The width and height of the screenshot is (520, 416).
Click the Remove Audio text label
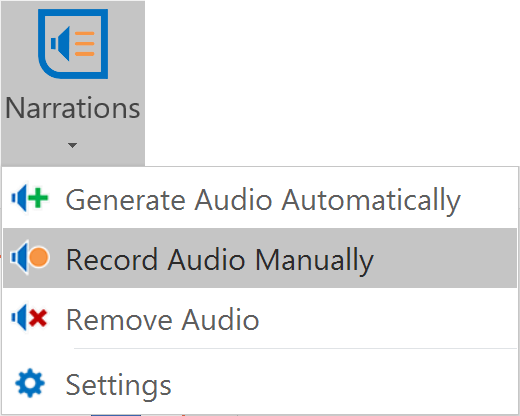(163, 320)
